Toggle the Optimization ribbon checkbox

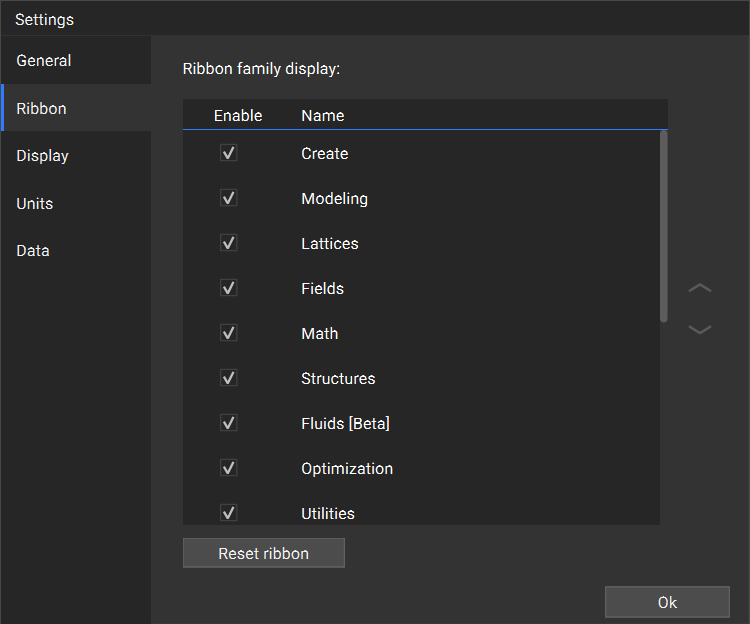point(229,468)
